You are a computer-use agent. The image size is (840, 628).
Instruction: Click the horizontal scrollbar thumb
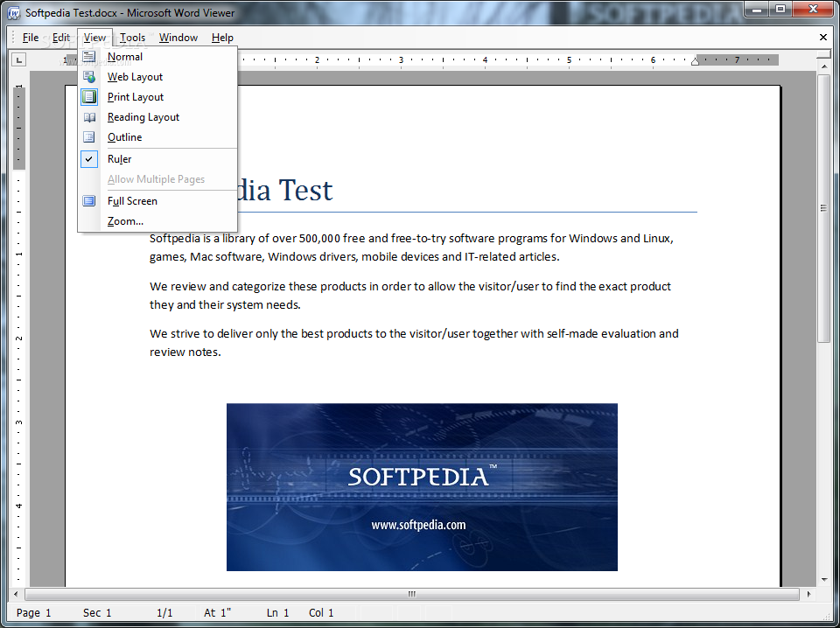(x=412, y=594)
